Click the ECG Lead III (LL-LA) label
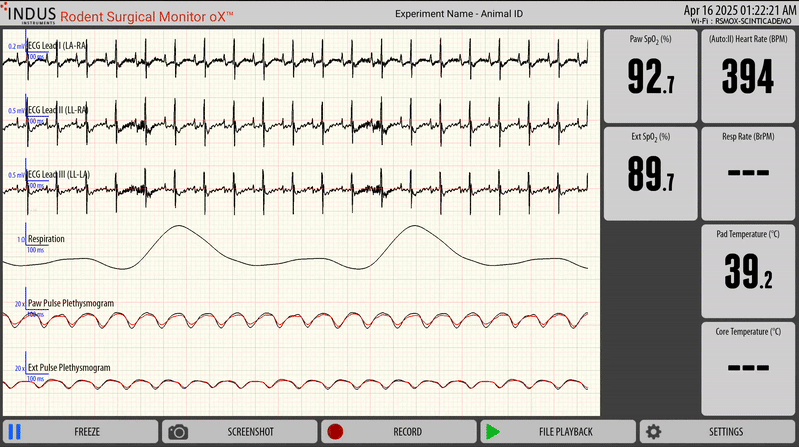This screenshot has height=447, width=799. coord(59,174)
